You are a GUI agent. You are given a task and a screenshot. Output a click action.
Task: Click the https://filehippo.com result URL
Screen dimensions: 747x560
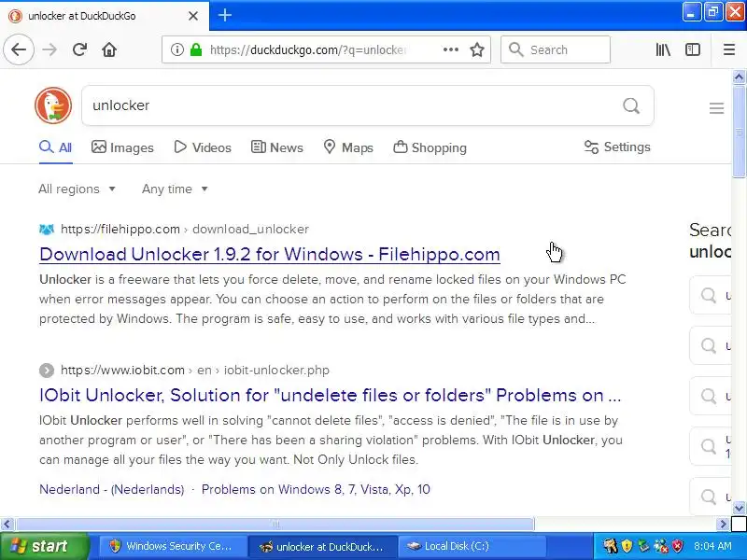[x=120, y=230]
